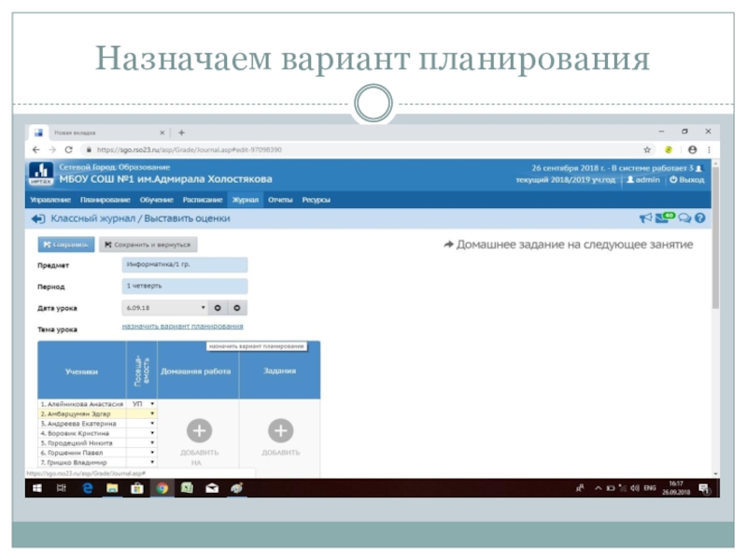Click the help question mark icon
This screenshot has height=560, width=747.
[698, 218]
